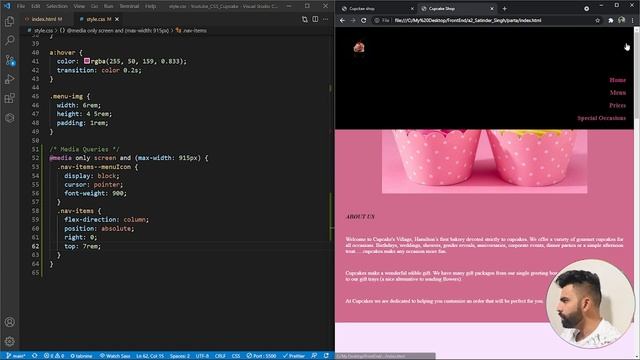Bookmark this page with the star icon

pyautogui.click(x=598, y=20)
